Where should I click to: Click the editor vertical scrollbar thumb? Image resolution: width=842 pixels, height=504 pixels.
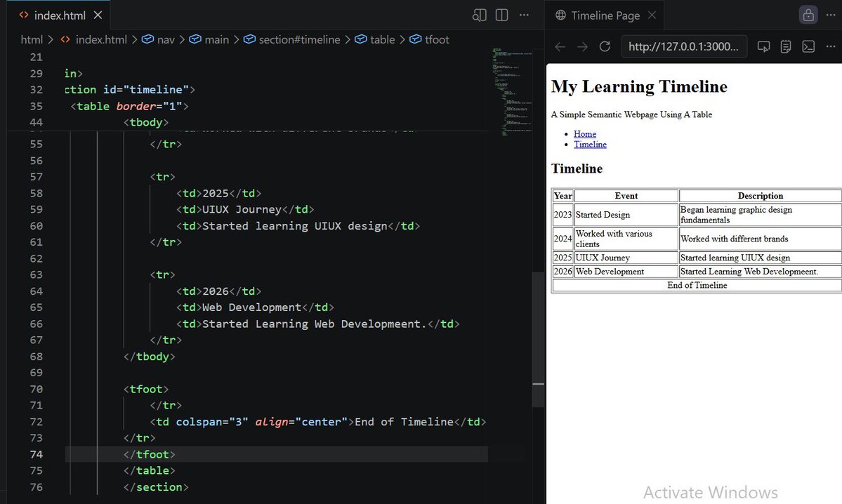(538, 339)
